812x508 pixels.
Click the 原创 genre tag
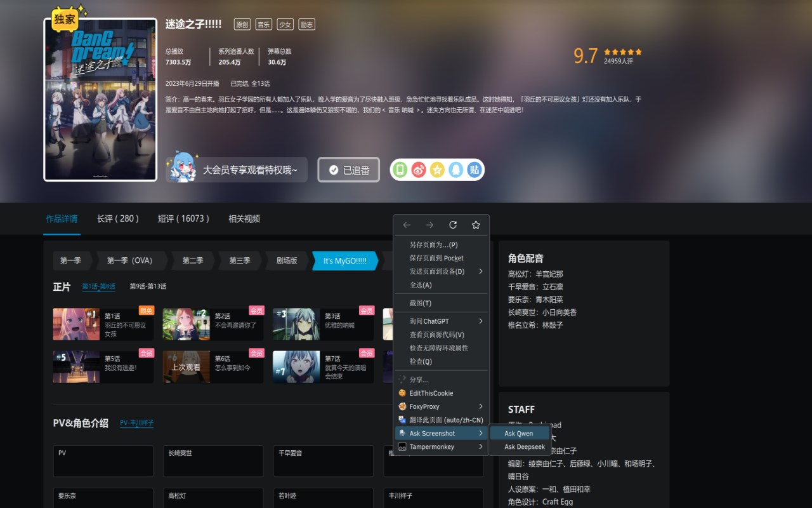[242, 24]
